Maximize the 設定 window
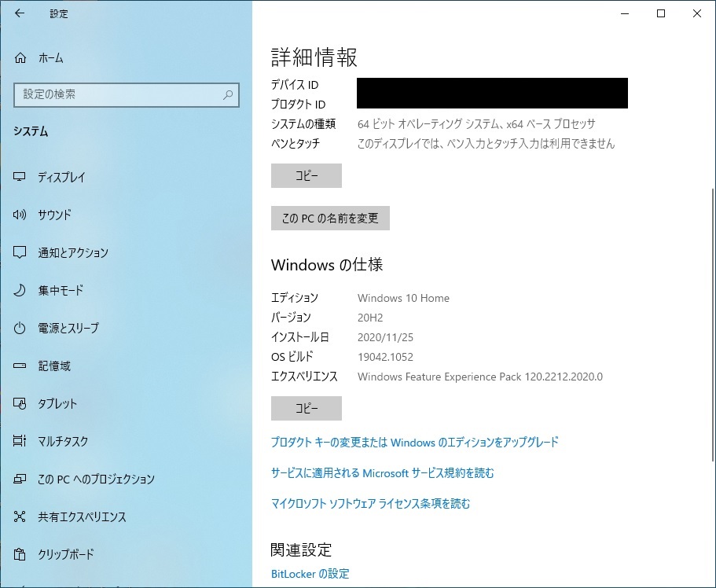Image resolution: width=716 pixels, height=588 pixels. (661, 13)
